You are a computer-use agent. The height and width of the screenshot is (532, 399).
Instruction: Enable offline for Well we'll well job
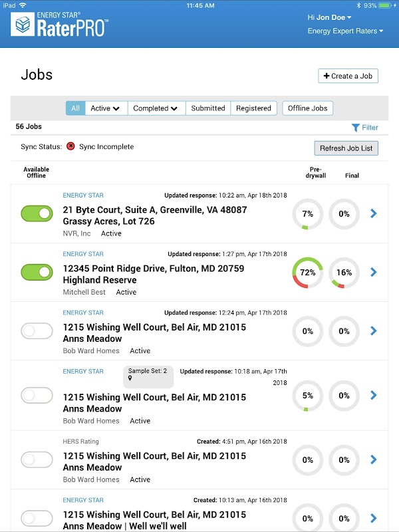pyautogui.click(x=37, y=519)
